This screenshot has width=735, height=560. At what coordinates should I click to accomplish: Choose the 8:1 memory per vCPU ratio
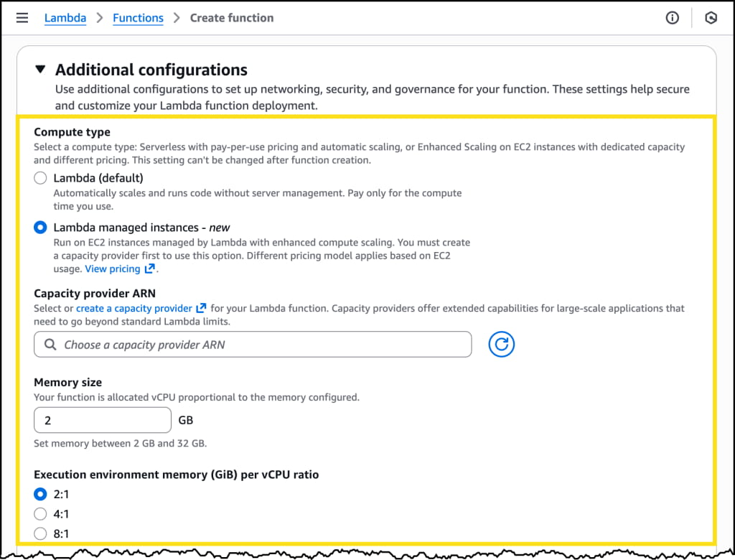click(41, 533)
